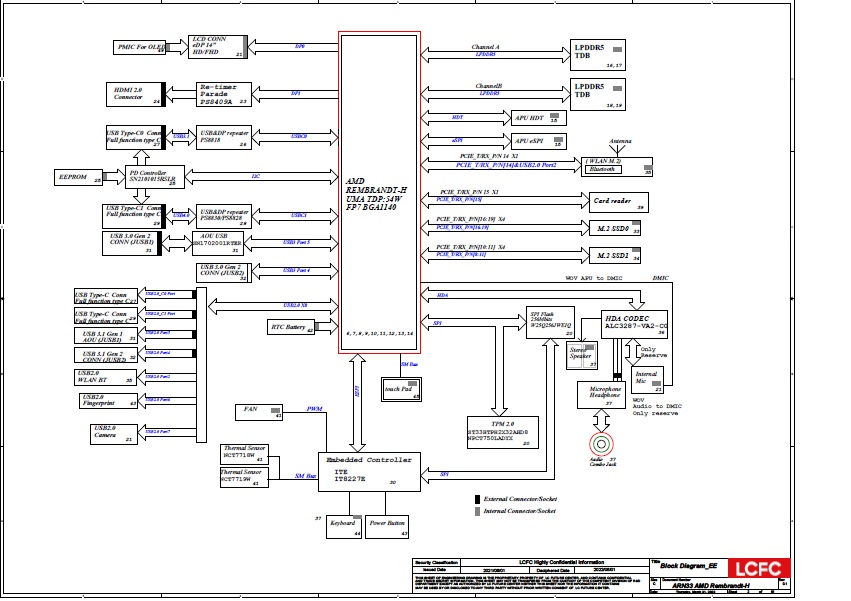
Task: Select the Re-timer Parade PS8409A block
Action: click(x=224, y=94)
